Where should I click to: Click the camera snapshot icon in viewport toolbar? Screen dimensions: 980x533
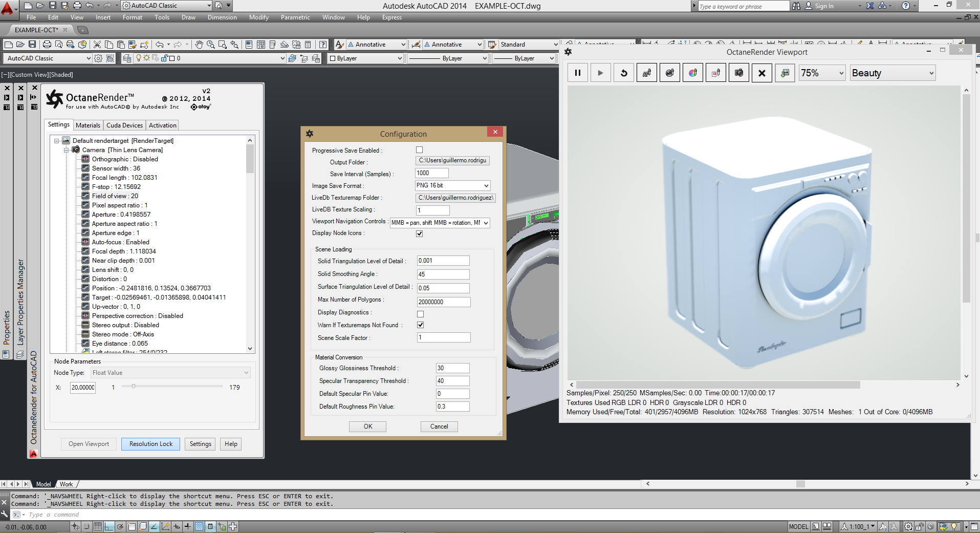pyautogui.click(x=738, y=73)
